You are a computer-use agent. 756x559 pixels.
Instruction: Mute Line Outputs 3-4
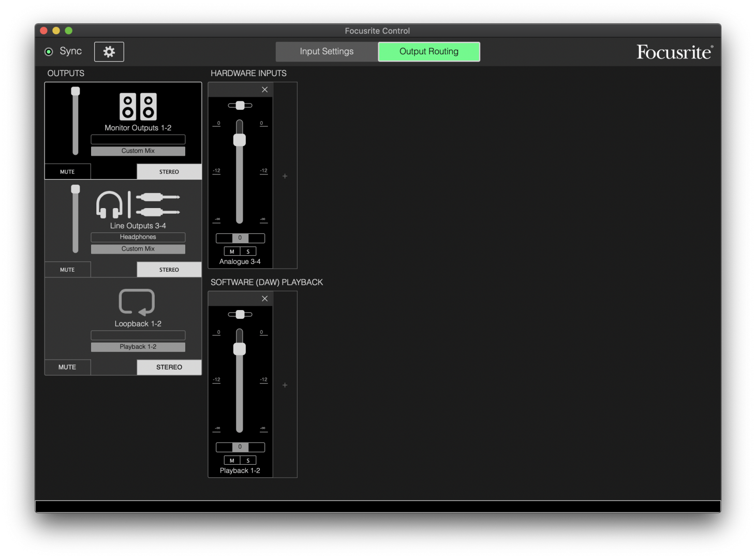point(67,270)
